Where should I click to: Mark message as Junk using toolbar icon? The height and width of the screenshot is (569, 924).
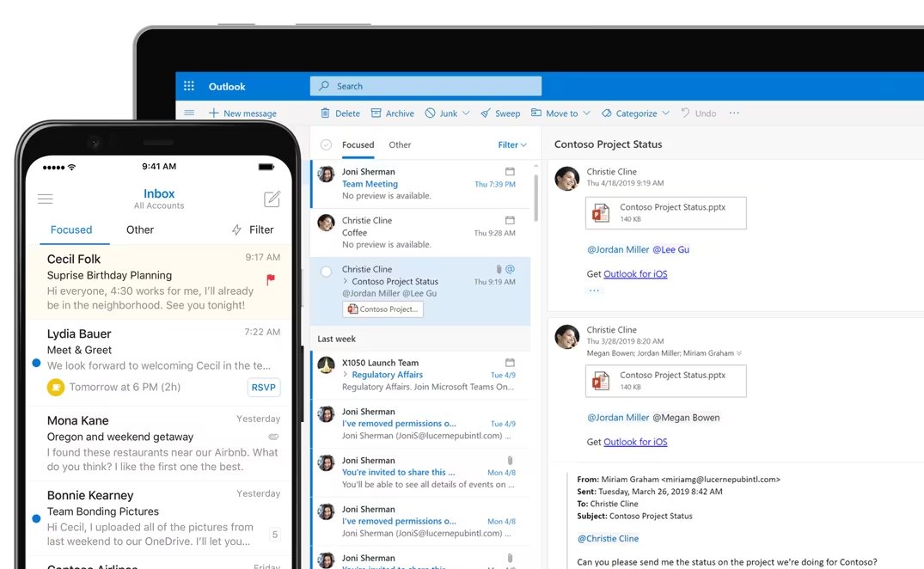coord(442,113)
